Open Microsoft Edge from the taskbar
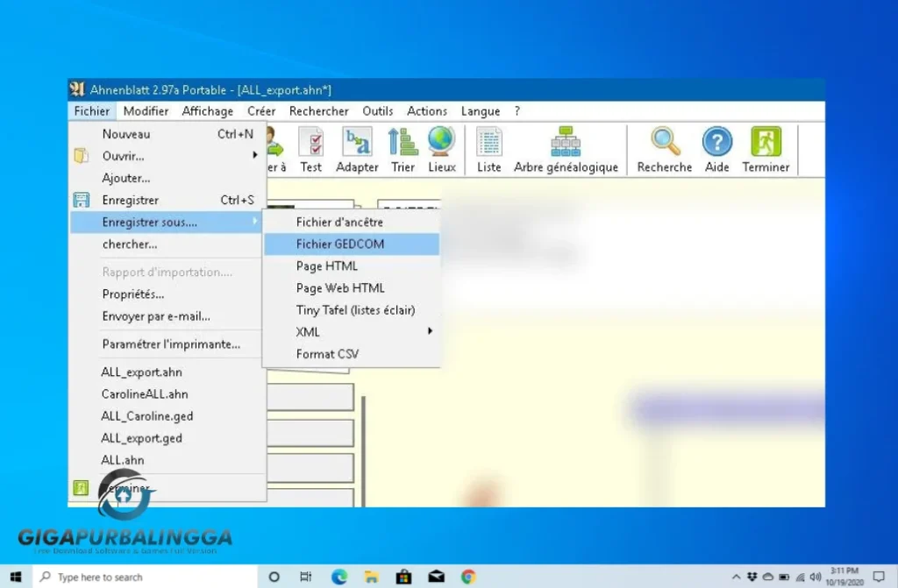Screen dimensions: 898x588 (339, 577)
